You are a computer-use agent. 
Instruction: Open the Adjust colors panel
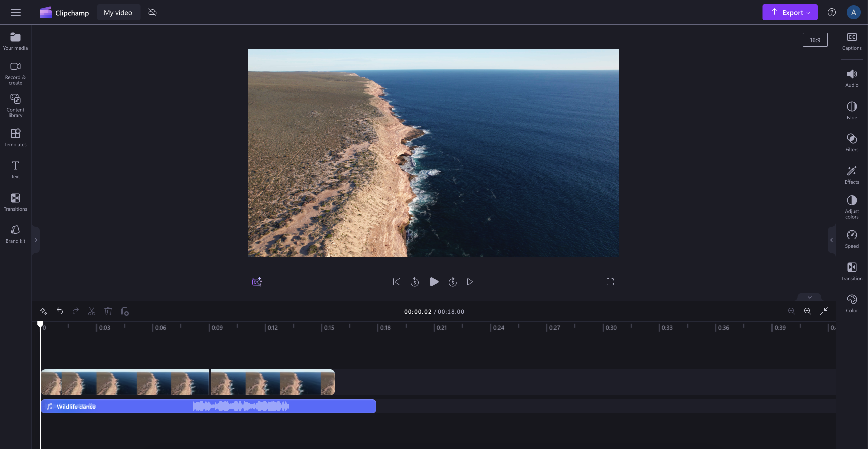click(x=852, y=207)
